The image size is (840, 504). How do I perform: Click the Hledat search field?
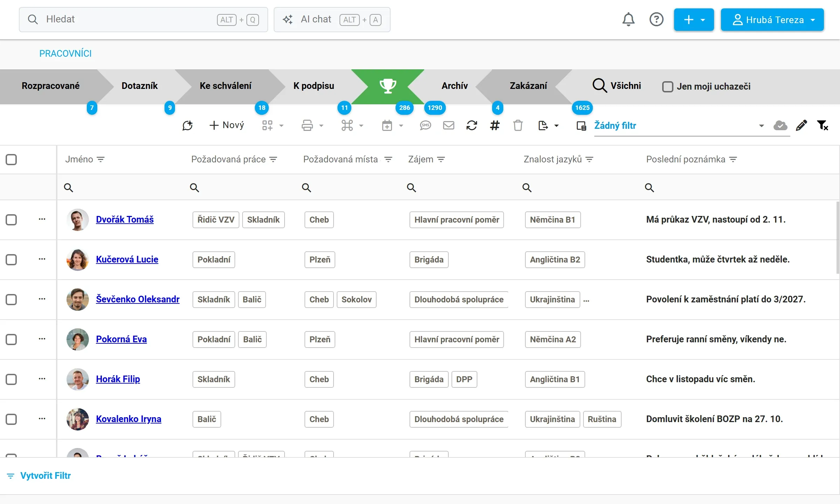click(x=143, y=20)
